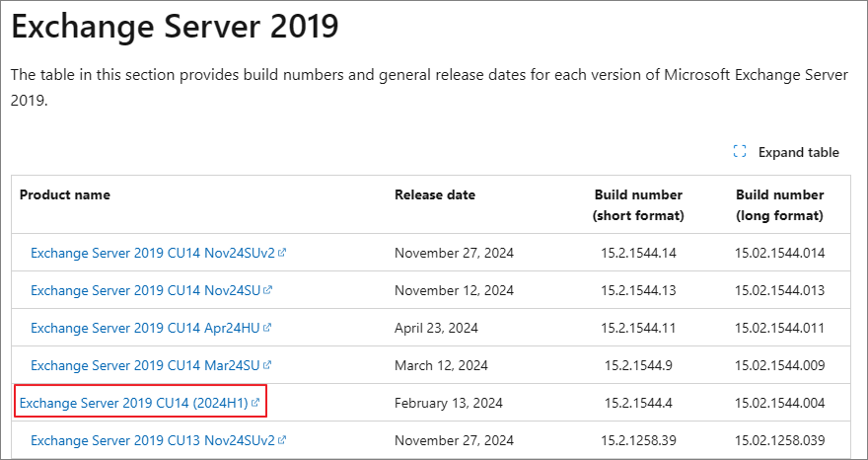868x460 pixels.
Task: Open Exchange Server 2019 CU14 Mar24SU link
Action: tap(151, 366)
